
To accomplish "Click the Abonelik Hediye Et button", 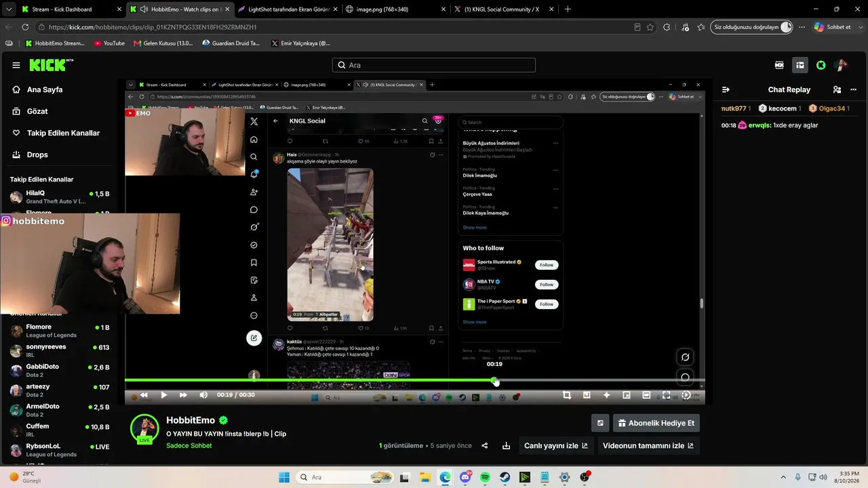I will [x=656, y=423].
